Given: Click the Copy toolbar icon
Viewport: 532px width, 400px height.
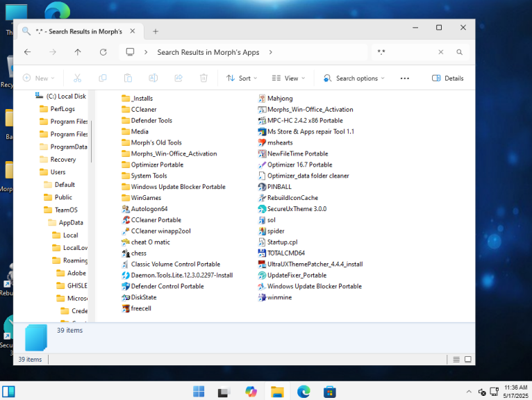Looking at the screenshot, I should [x=103, y=78].
